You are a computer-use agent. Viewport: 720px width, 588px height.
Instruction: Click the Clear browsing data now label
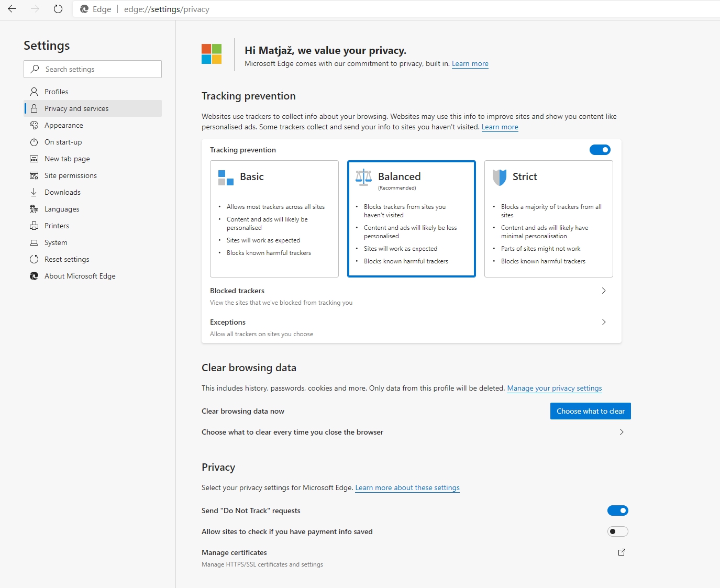pos(243,411)
